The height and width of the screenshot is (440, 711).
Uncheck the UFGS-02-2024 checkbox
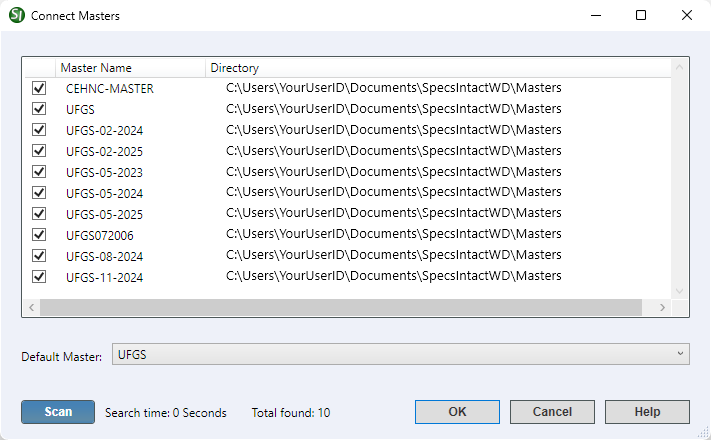[39, 130]
